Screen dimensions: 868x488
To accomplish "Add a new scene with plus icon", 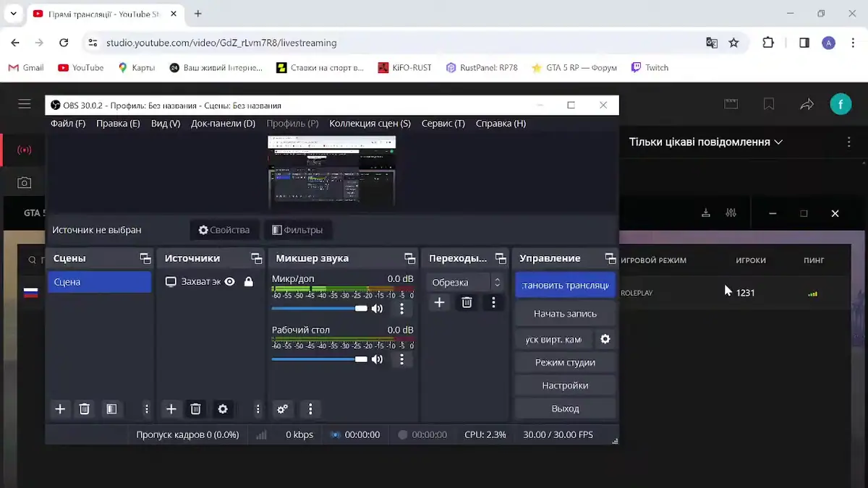I will 60,409.
